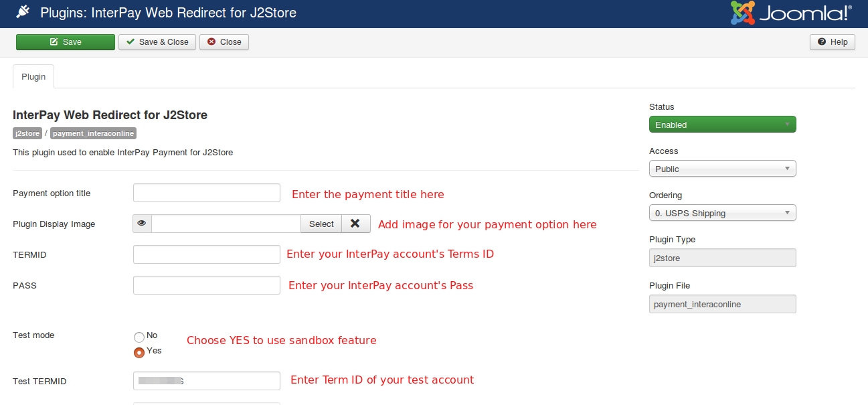The image size is (868, 405).
Task: Click the green Save button
Action: click(x=66, y=42)
